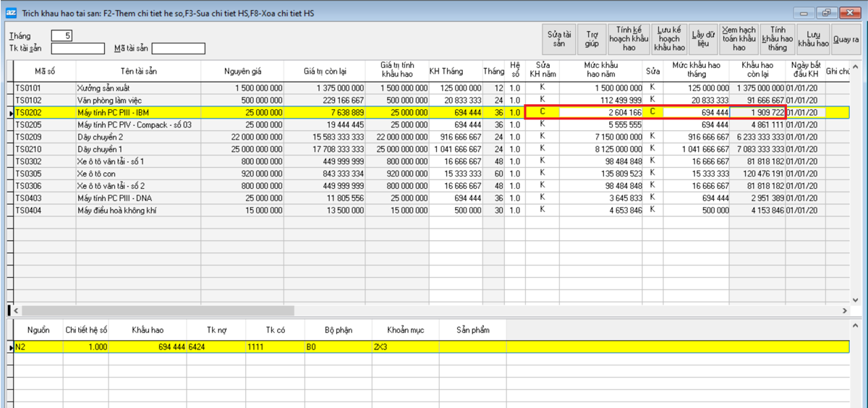This screenshot has height=408, width=868.
Task: Toggle 'Sửa KH năm' cell for TS0202
Action: (x=542, y=112)
